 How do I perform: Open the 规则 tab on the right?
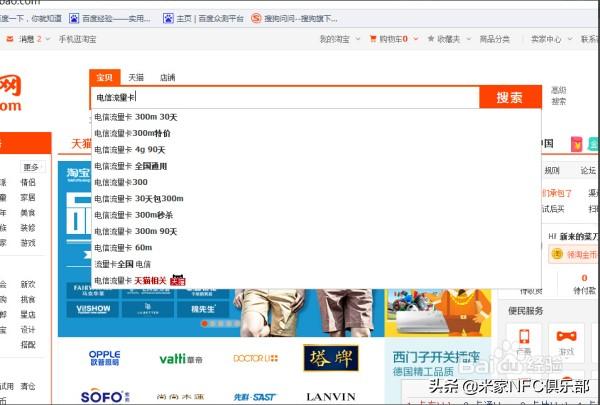point(552,170)
